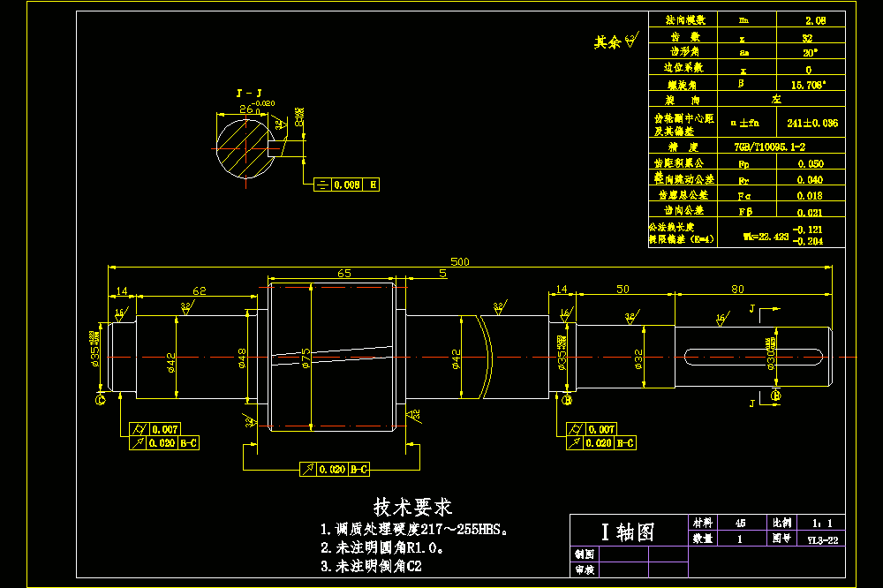This screenshot has width=883, height=588.
Task: Select the '比例' title block label
Action: pos(781,523)
